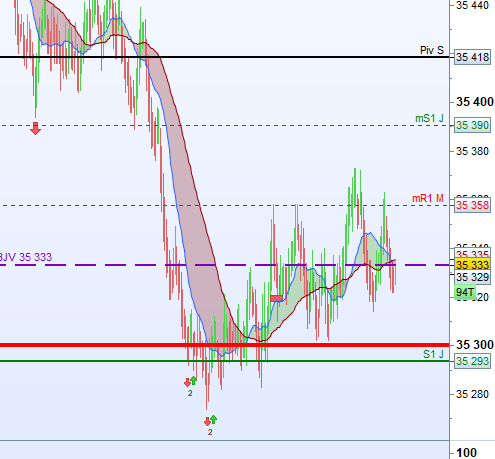Click the 100 value on lower panel axis
Image resolution: width=495 pixels, height=459 pixels.
click(x=466, y=453)
